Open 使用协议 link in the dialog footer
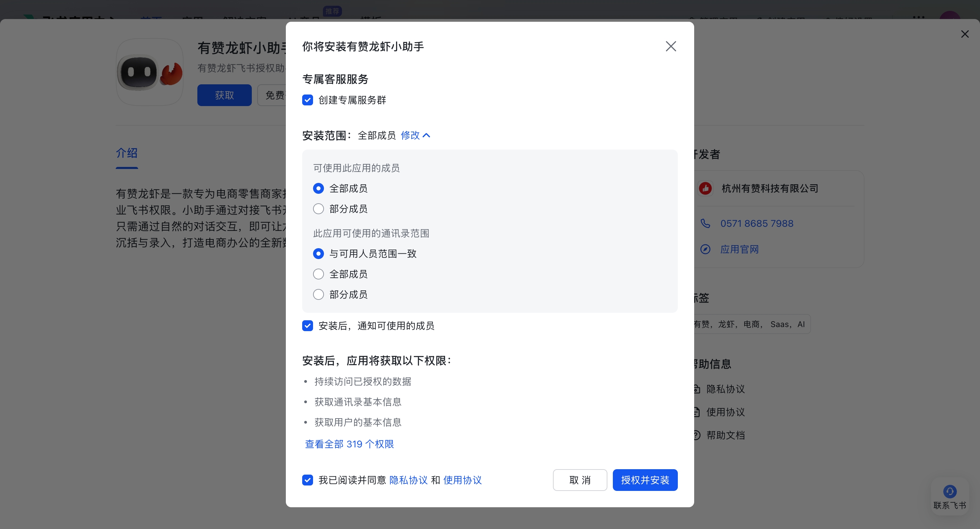Image resolution: width=980 pixels, height=529 pixels. tap(462, 480)
